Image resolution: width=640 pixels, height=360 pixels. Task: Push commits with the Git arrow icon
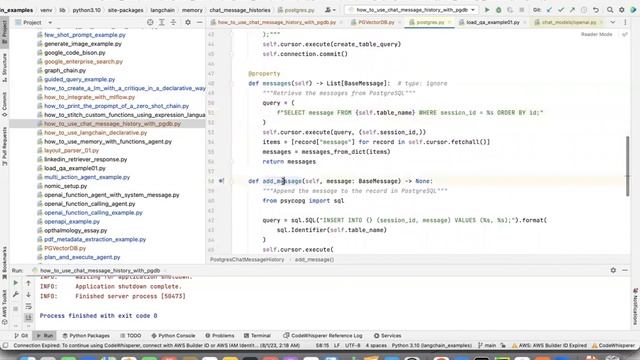coord(572,10)
